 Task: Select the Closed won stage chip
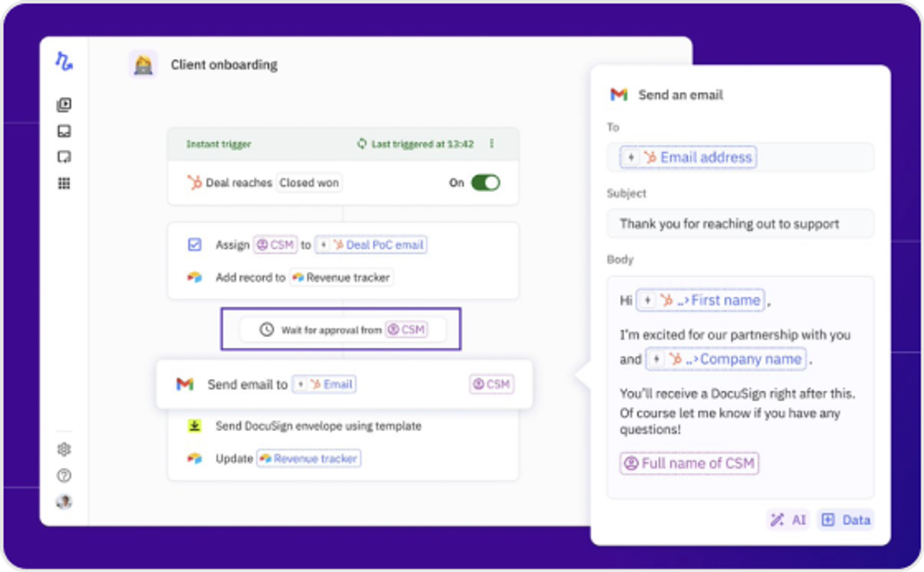click(x=309, y=183)
